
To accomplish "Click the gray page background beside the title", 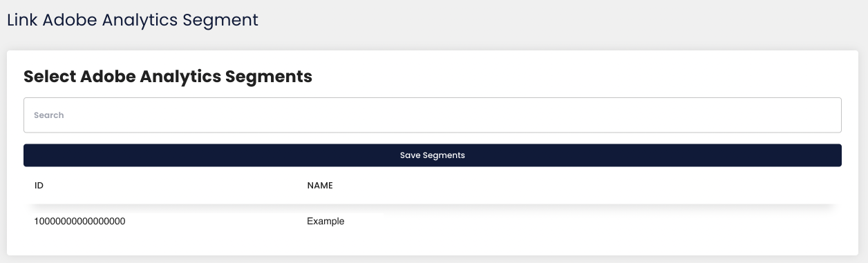I will (553, 20).
